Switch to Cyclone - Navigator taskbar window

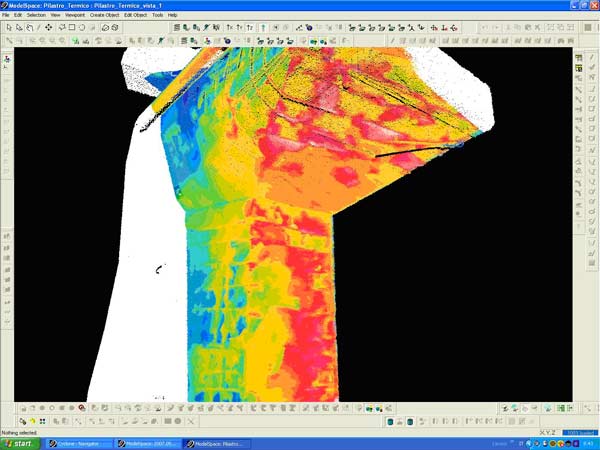click(x=78, y=443)
